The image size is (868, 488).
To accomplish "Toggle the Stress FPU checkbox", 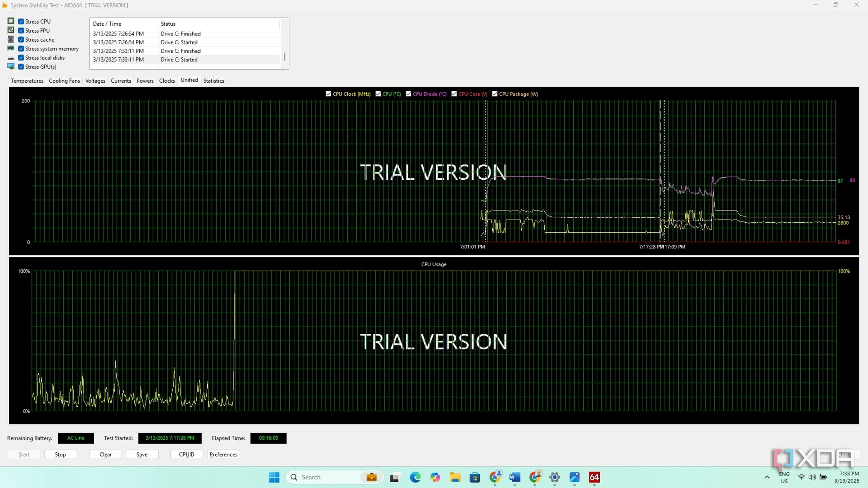I will 21,31.
